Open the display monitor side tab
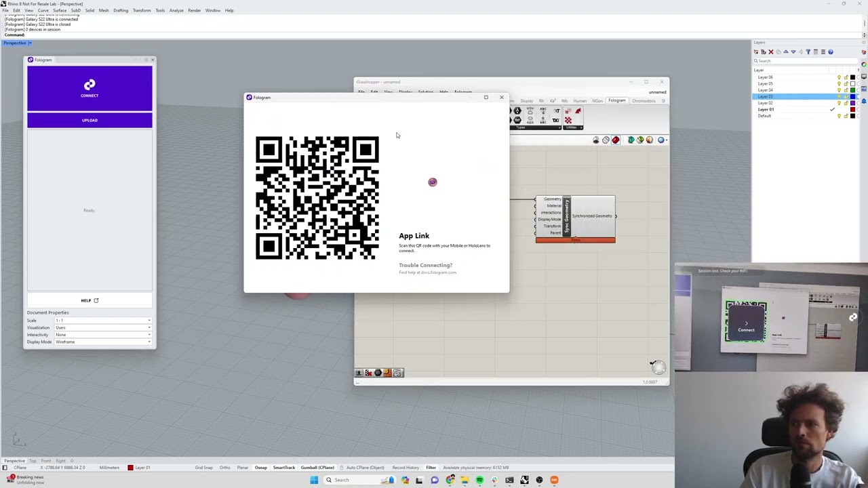Viewport: 868px width, 488px height. coord(864,77)
